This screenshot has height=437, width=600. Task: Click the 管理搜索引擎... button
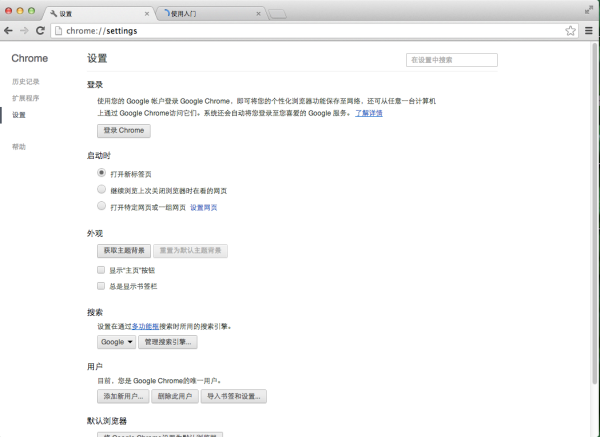168,342
